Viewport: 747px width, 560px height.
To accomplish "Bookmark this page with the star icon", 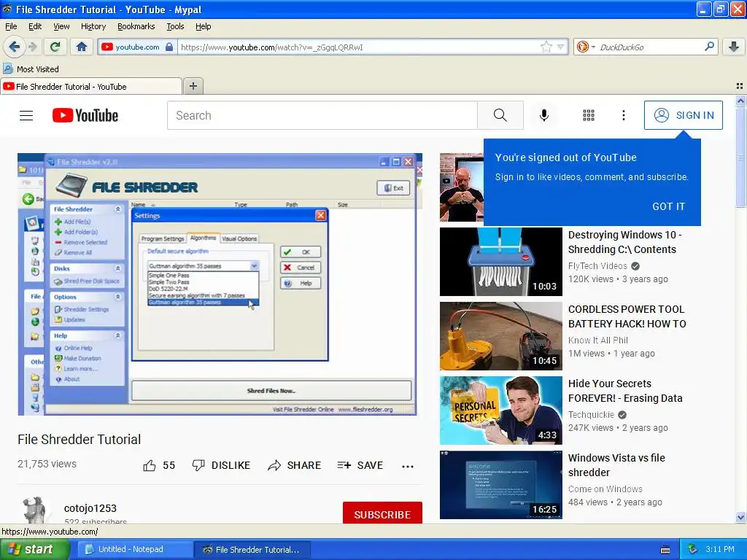I will click(546, 47).
